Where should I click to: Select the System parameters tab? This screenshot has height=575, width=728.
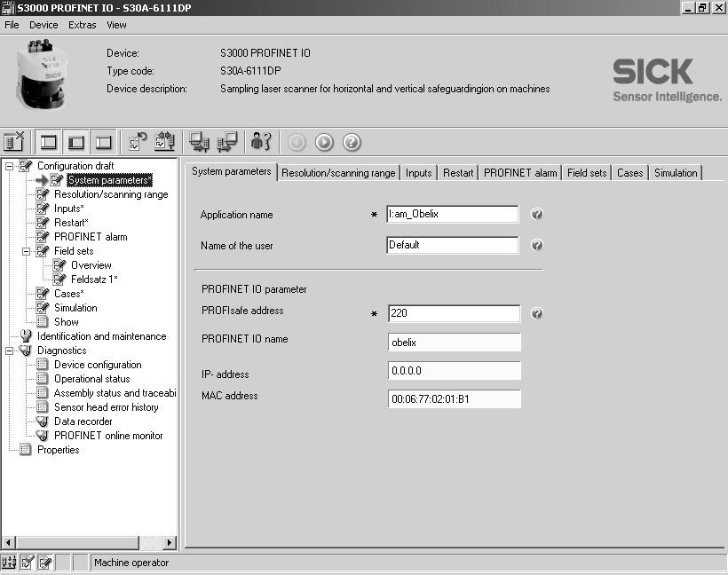(231, 172)
